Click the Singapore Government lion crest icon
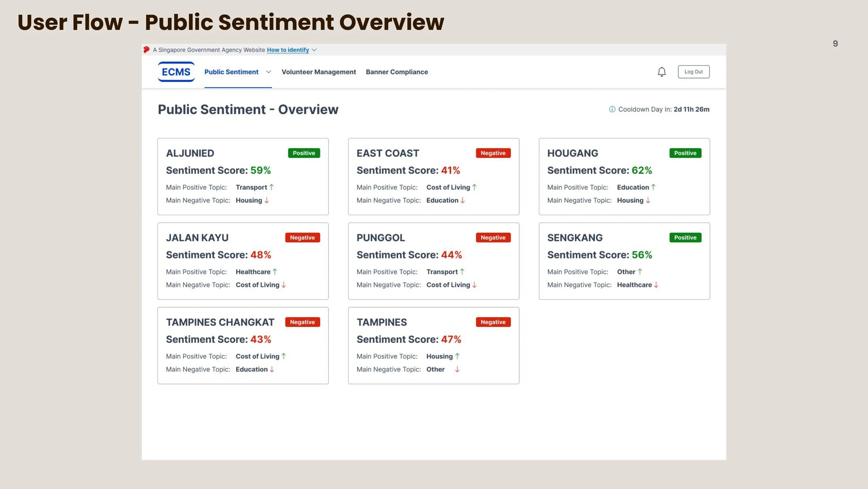Screen dimensions: 868x489 (147, 50)
